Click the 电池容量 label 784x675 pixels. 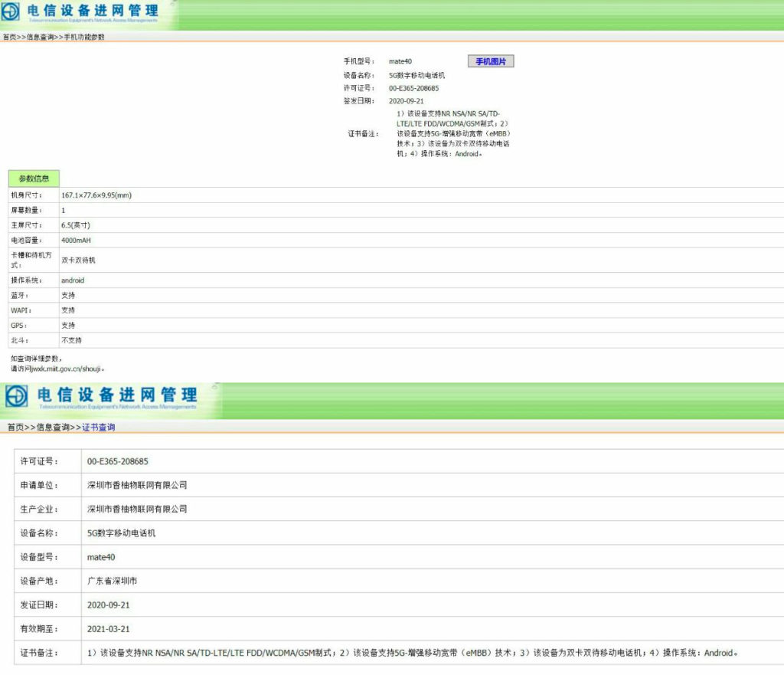click(x=27, y=240)
